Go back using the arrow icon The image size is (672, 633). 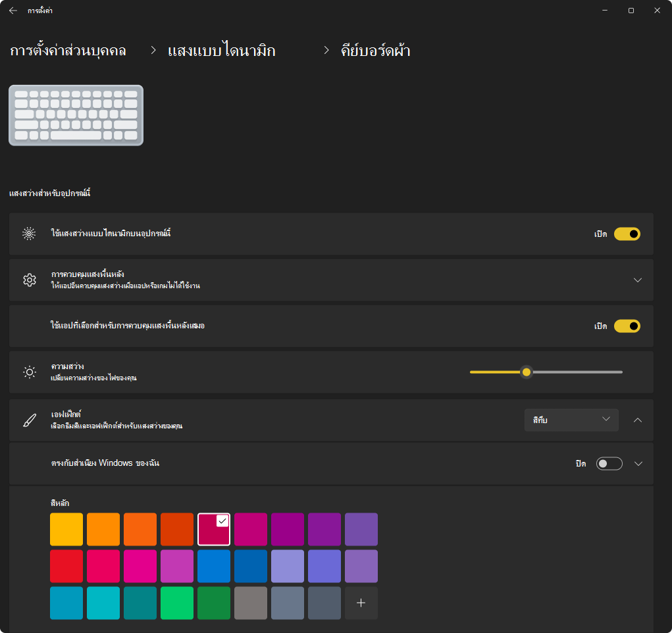pyautogui.click(x=13, y=11)
